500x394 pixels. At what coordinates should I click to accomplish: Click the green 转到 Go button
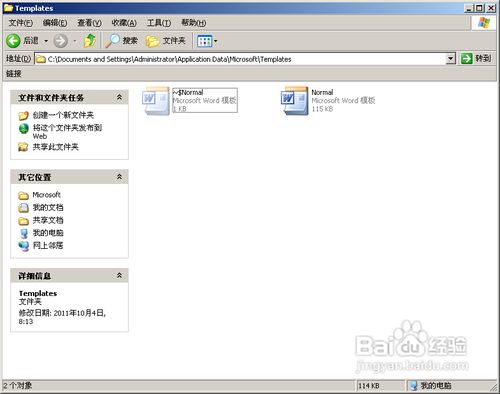pyautogui.click(x=476, y=59)
